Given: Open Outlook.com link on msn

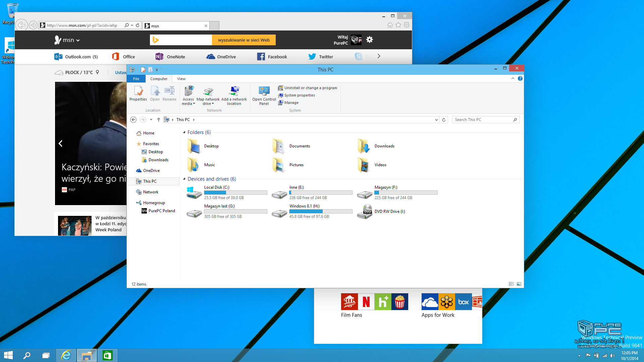Looking at the screenshot, I should (76, 57).
